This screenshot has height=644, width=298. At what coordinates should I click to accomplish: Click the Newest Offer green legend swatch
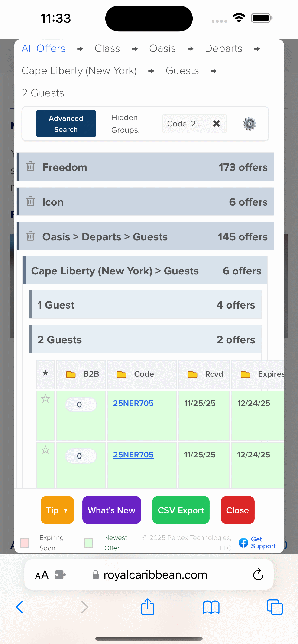89,542
